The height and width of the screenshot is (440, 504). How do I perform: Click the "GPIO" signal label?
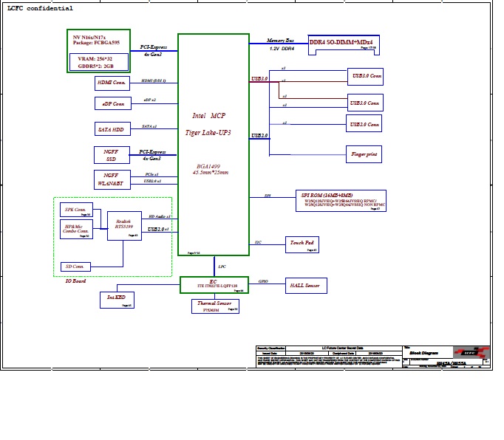pyautogui.click(x=263, y=281)
